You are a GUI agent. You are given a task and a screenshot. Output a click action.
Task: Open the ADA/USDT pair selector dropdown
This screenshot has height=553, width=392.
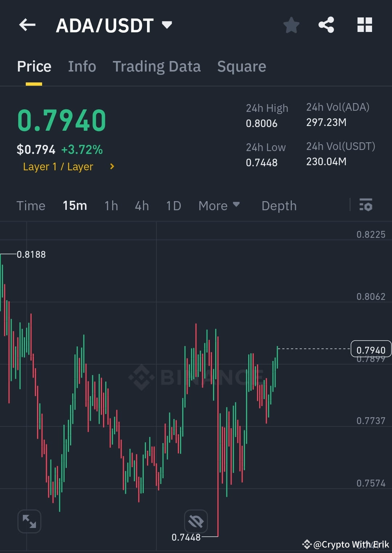(x=167, y=25)
